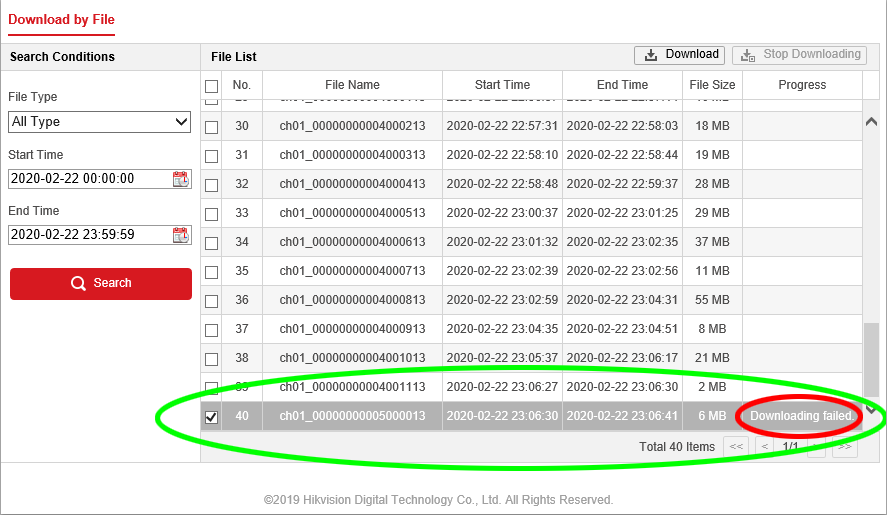Image resolution: width=887 pixels, height=515 pixels.
Task: Jump to the last results page
Action: [845, 447]
